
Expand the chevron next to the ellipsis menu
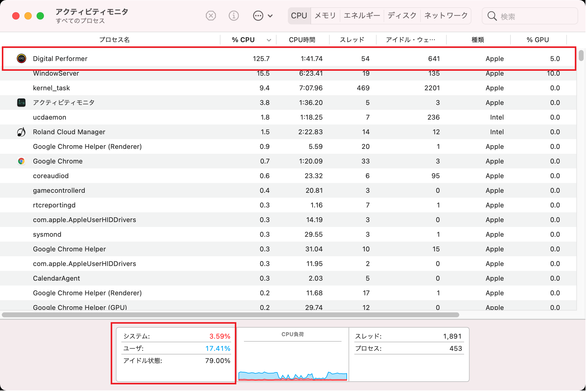point(271,16)
